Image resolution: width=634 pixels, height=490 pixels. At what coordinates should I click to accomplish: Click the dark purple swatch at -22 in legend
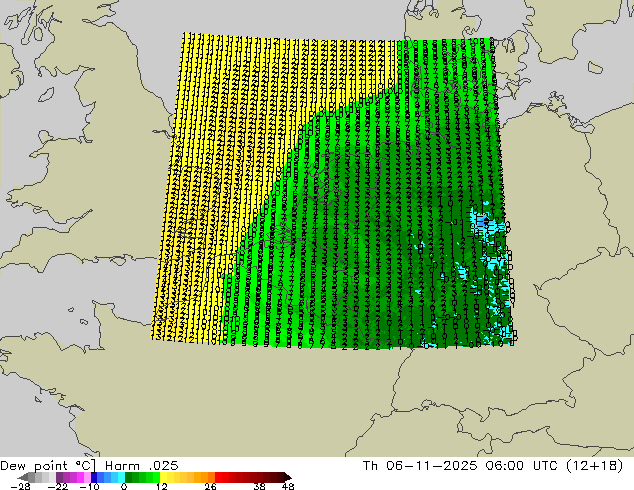pyautogui.click(x=59, y=477)
